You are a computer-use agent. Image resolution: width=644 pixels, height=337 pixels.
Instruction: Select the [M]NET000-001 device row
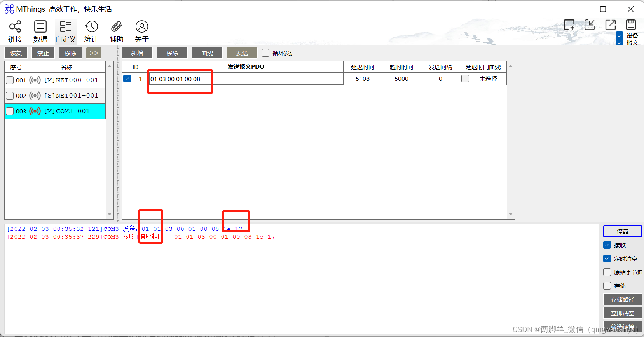(x=55, y=80)
